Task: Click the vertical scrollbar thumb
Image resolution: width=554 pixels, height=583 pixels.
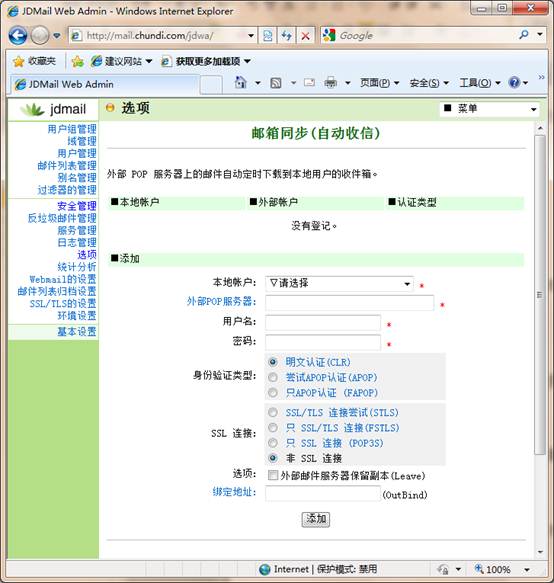Action: tap(540, 294)
